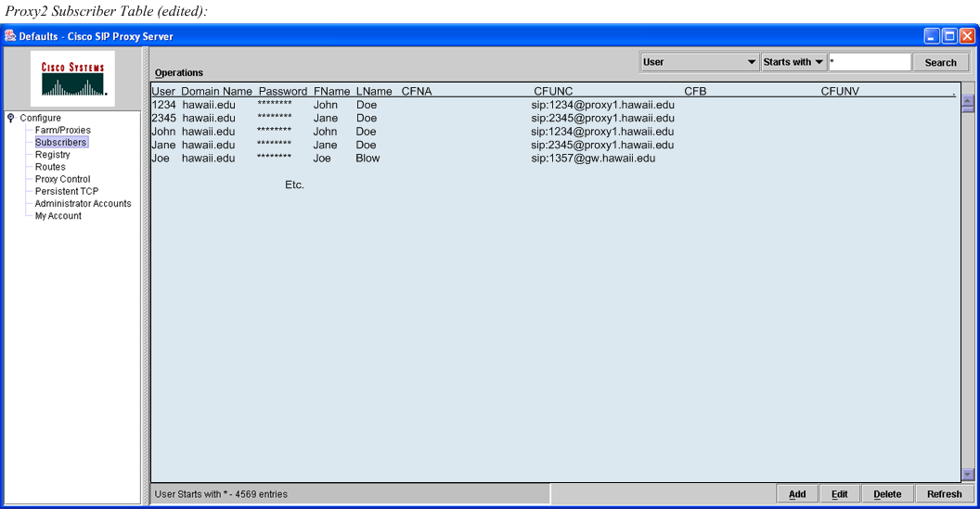This screenshot has height=509, width=980.
Task: Click scrollbar down arrow in subscriber table
Action: point(968,475)
